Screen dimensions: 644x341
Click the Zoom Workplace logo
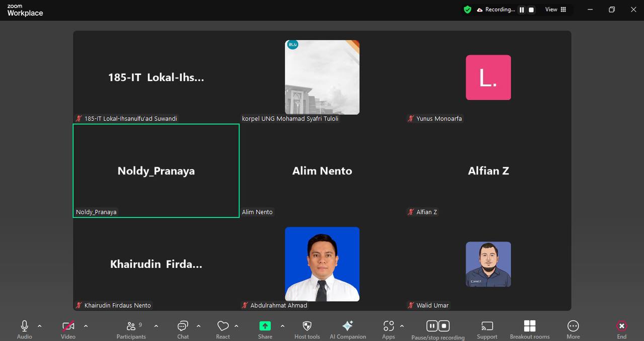point(25,10)
